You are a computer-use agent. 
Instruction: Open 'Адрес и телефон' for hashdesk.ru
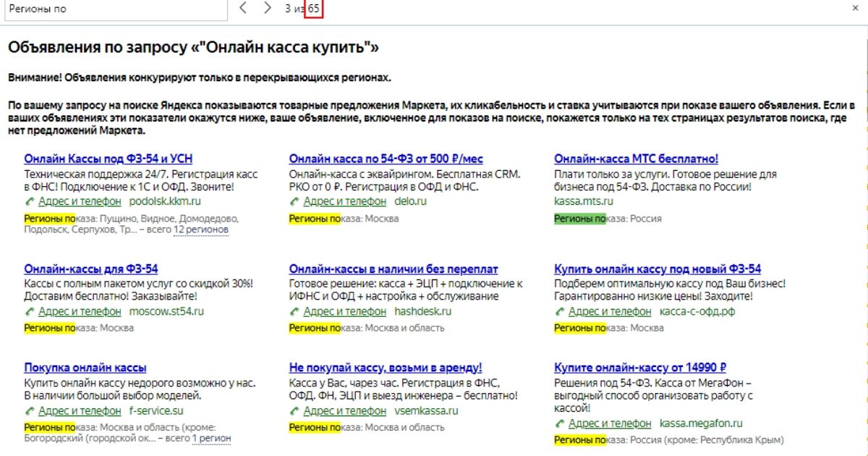click(345, 312)
